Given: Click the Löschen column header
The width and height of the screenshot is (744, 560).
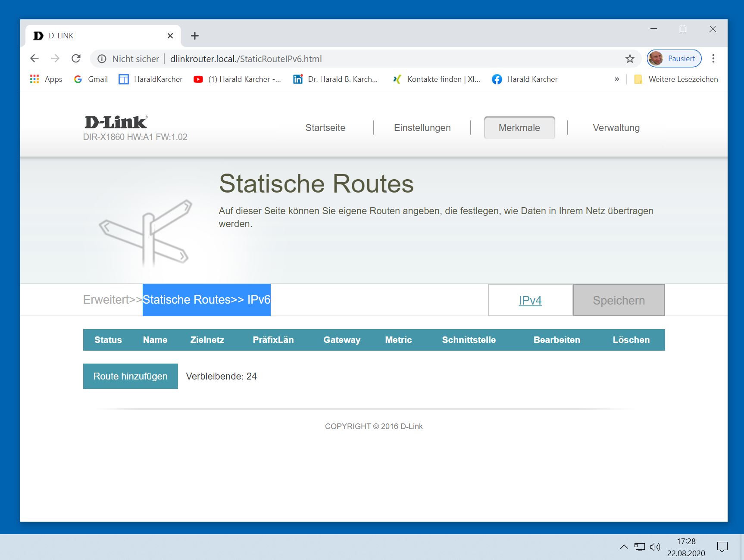Looking at the screenshot, I should point(631,340).
